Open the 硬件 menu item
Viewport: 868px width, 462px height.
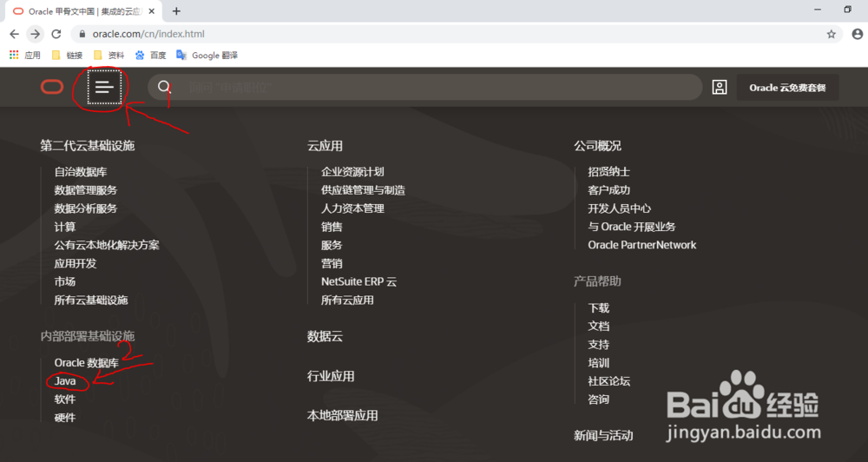[x=65, y=418]
